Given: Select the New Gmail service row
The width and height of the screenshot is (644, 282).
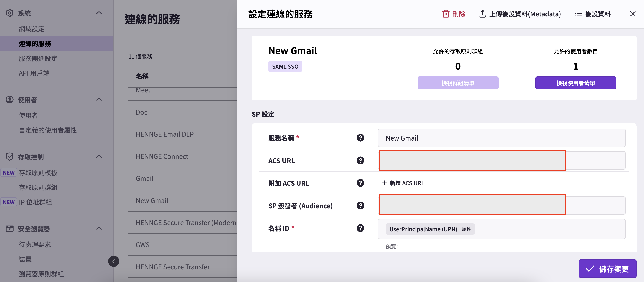Looking at the screenshot, I should (183, 200).
